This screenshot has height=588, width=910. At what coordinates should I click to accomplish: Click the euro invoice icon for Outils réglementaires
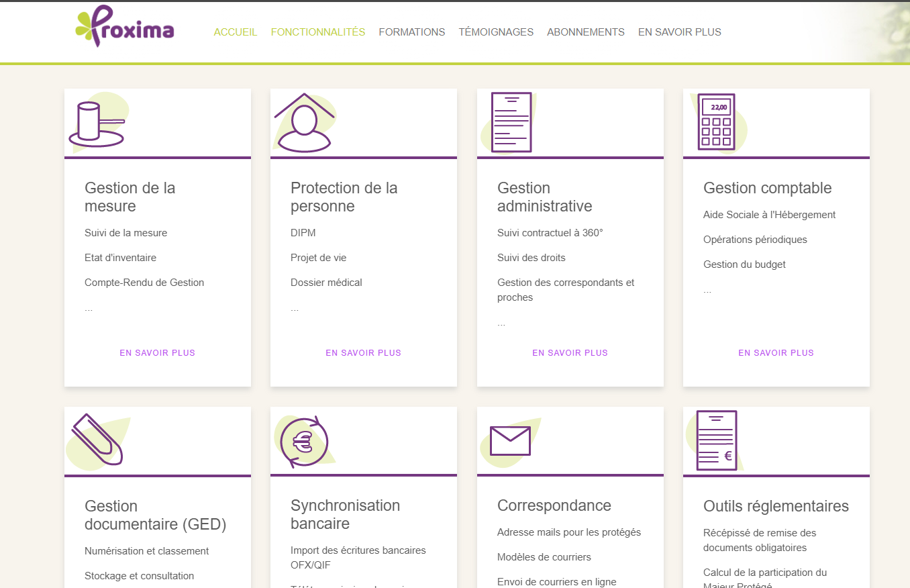click(716, 441)
